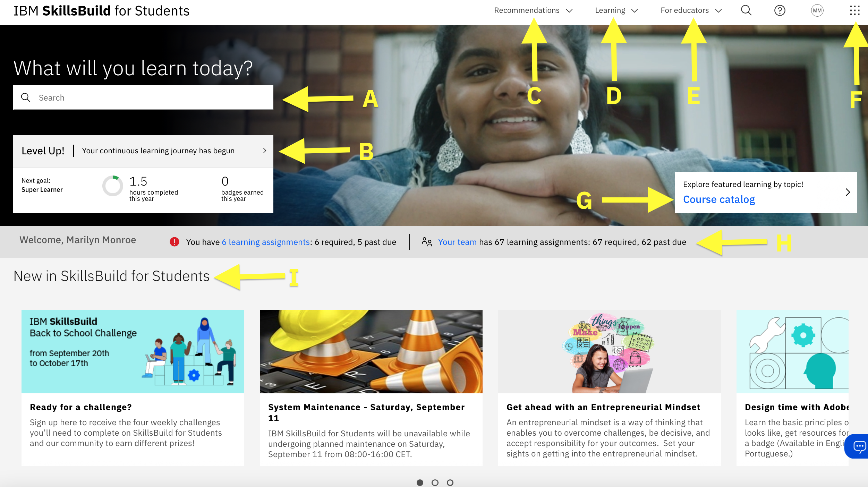
Task: Click 'Design time with Adobe' card title
Action: pos(797,407)
